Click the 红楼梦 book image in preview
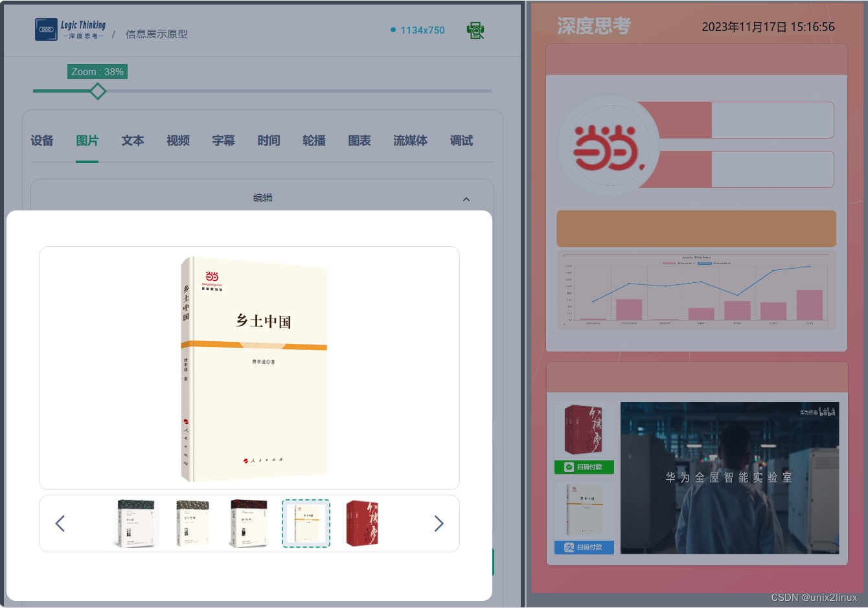 [584, 430]
